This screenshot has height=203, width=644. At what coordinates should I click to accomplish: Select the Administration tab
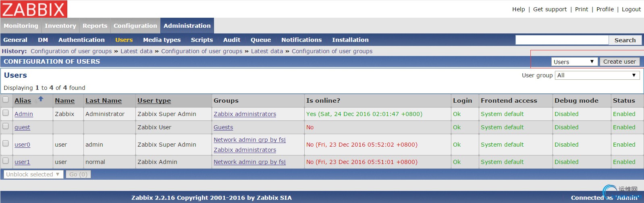click(187, 26)
